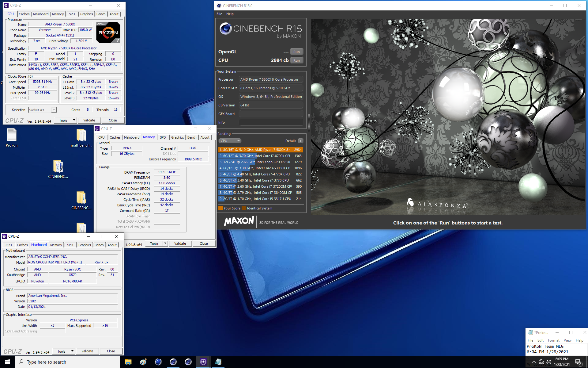The width and height of the screenshot is (588, 368).
Task: Select the CINEBENC zip archive desktop icon
Action: [58, 169]
